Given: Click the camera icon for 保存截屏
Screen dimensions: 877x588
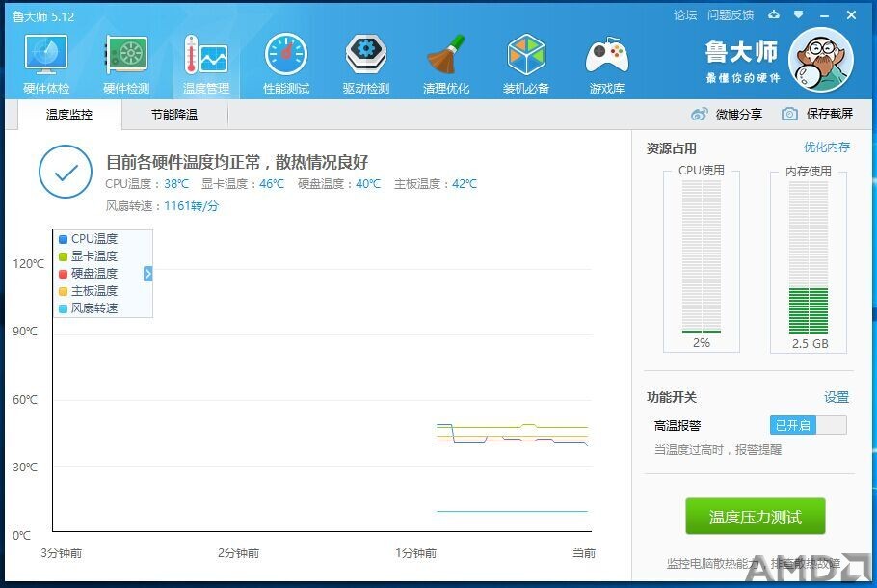Looking at the screenshot, I should pyautogui.click(x=789, y=114).
